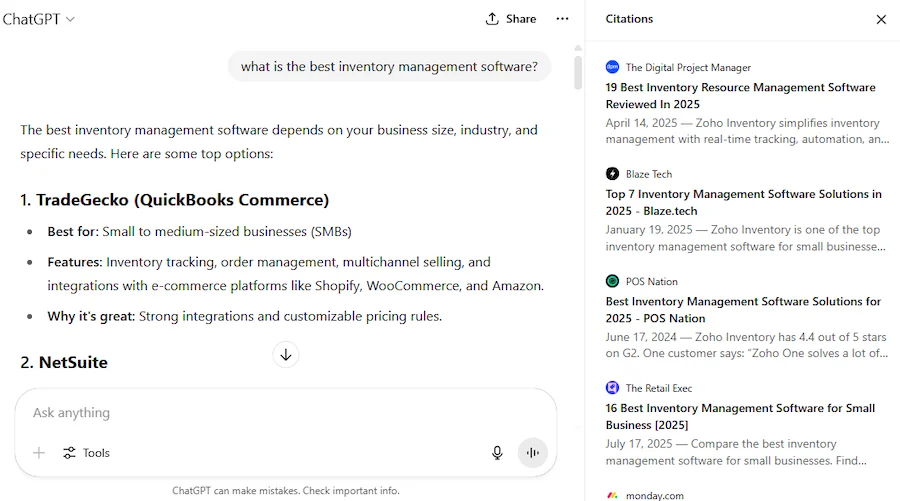
Task: Click the 'July 17, 2025' citation snippet
Action: pos(736,452)
